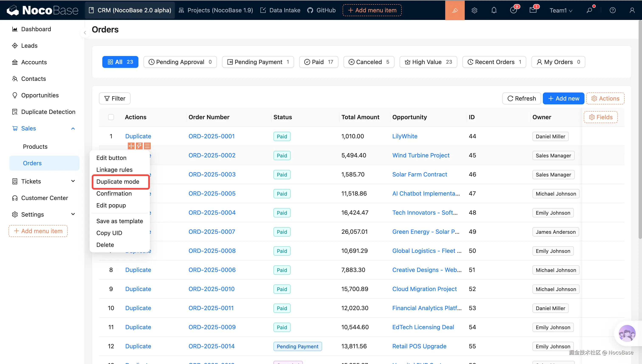Open the Team1 role dropdown
Screen dimensions: 642x364
[x=561, y=10]
